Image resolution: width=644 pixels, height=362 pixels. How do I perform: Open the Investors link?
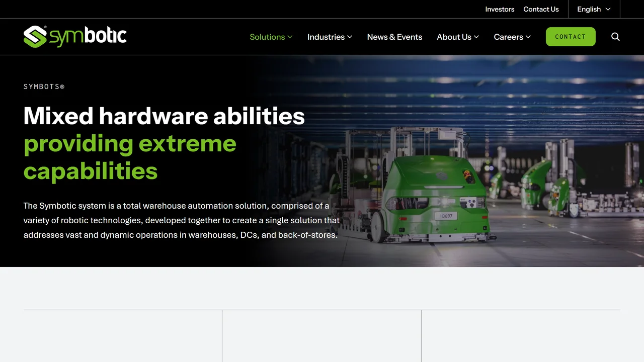coord(500,9)
